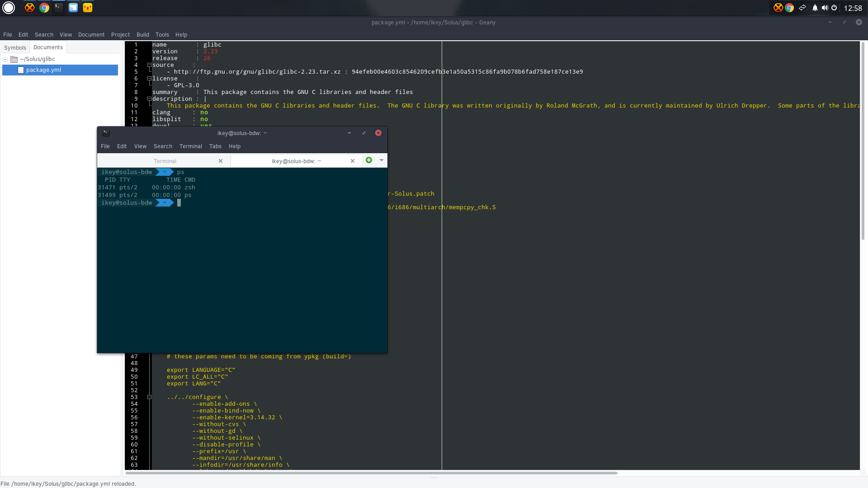Click the terminal prompt's current cursor line
This screenshot has width=868, height=488.
pyautogui.click(x=242, y=203)
